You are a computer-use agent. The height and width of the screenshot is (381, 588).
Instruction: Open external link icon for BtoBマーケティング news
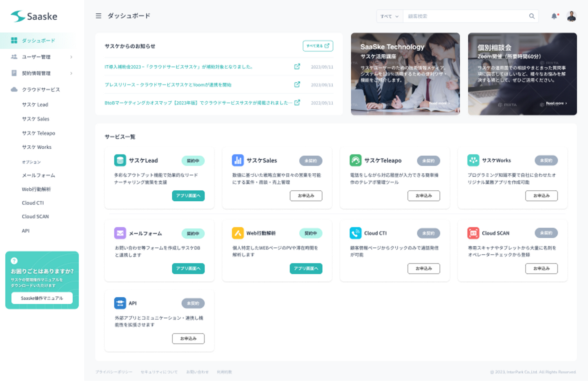click(297, 102)
